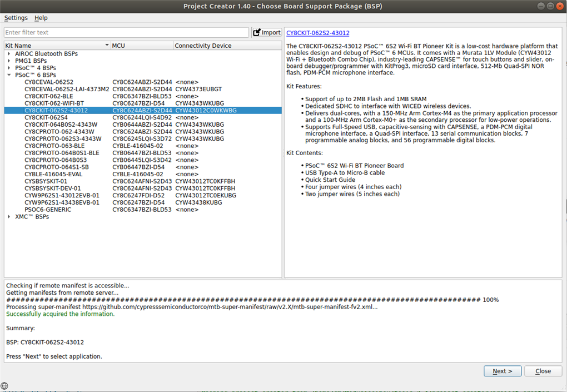
Task: Click the CYW43438KUBG connectivity cell
Action: pos(198,202)
